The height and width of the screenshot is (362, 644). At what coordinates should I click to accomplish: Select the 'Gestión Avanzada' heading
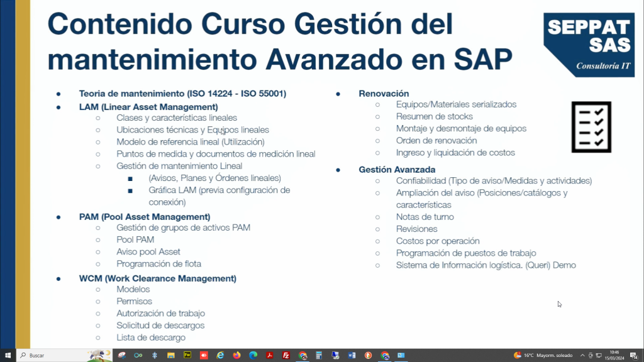(397, 170)
